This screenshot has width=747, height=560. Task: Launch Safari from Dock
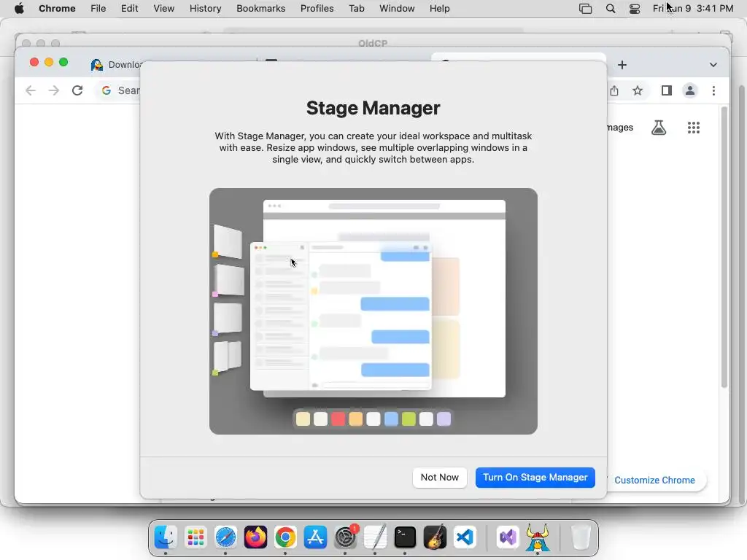pyautogui.click(x=225, y=537)
